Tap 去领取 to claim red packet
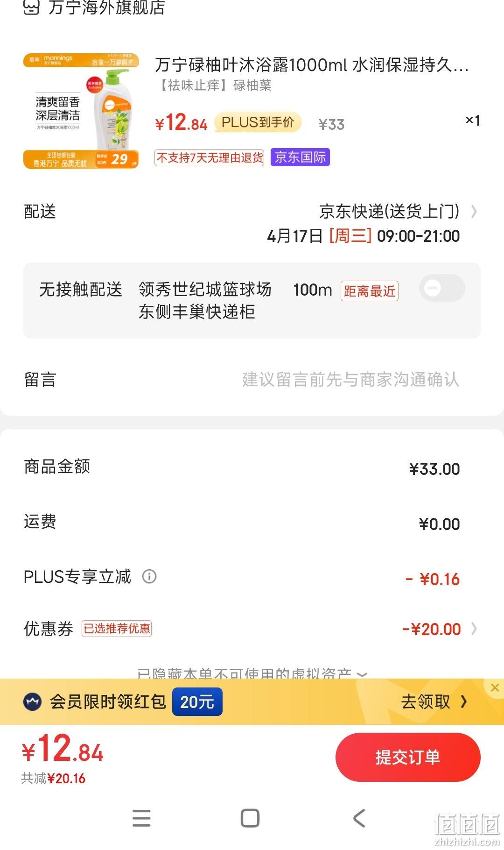 click(434, 701)
